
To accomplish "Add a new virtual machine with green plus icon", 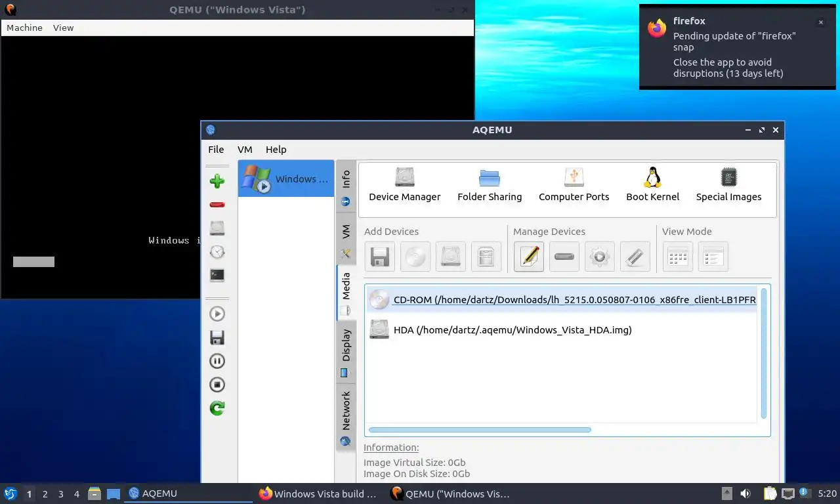I will [x=217, y=181].
